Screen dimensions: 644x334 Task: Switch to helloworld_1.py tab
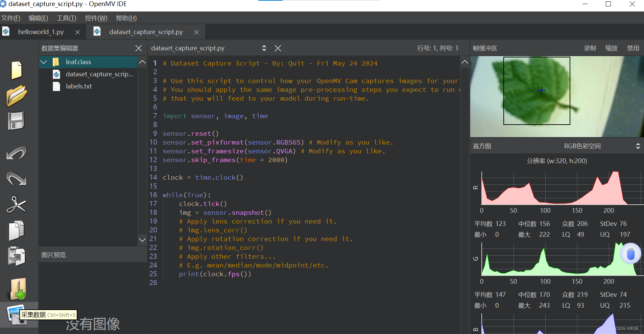[x=41, y=32]
